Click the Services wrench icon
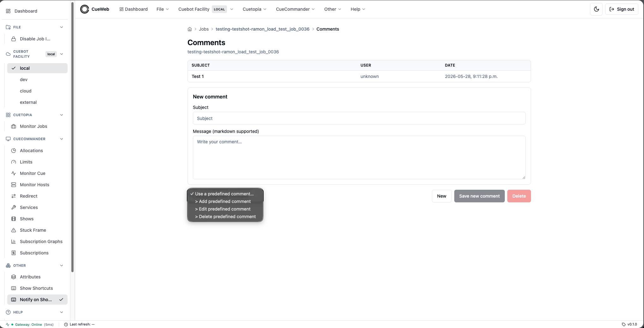Viewport: 644px width, 328px height. tap(14, 207)
